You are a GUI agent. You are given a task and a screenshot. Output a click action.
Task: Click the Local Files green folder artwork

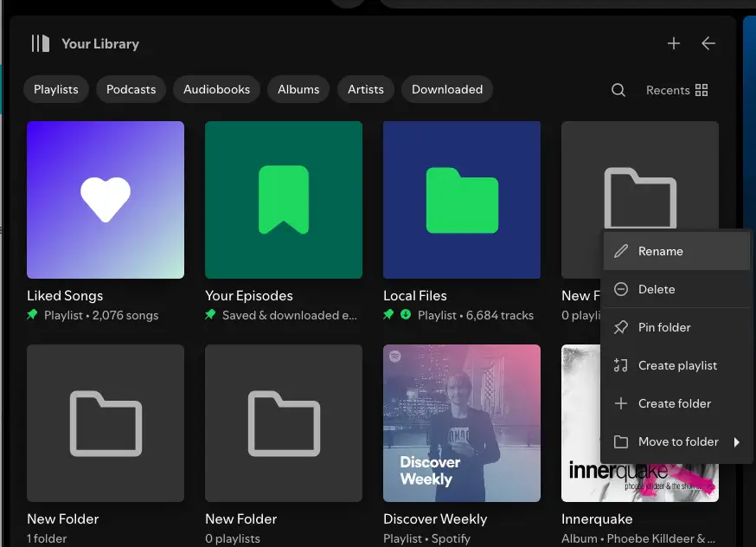(461, 200)
